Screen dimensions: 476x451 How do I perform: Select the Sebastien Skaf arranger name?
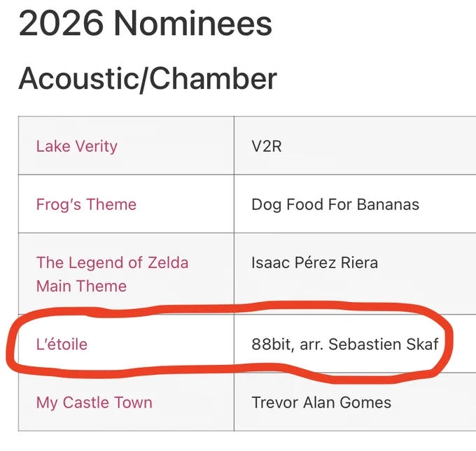tap(384, 344)
